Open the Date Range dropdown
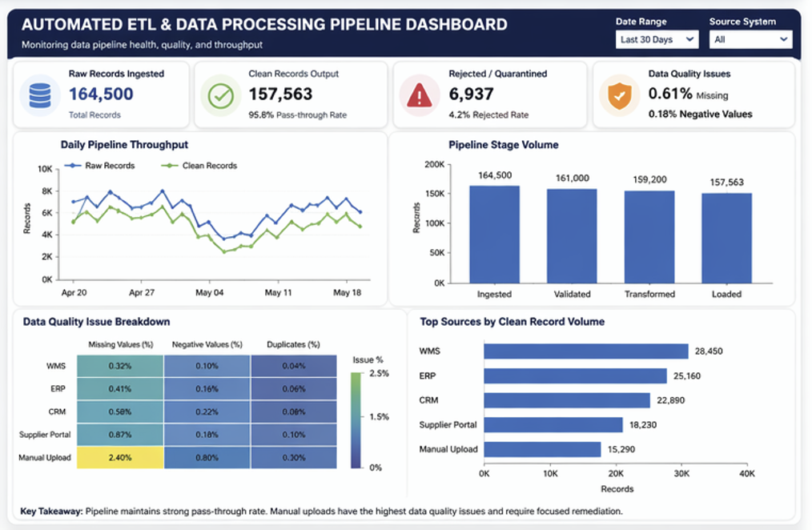812x530 pixels. (x=657, y=39)
